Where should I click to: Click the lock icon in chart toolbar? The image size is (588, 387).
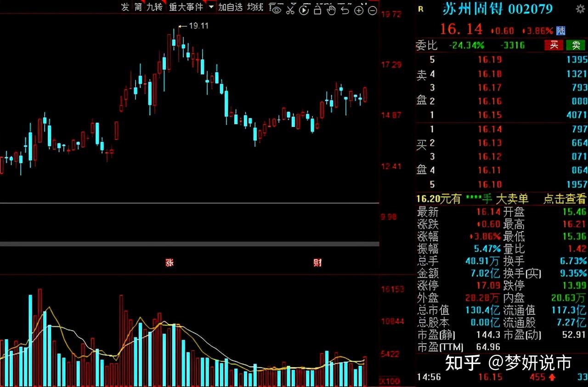[x=317, y=10]
